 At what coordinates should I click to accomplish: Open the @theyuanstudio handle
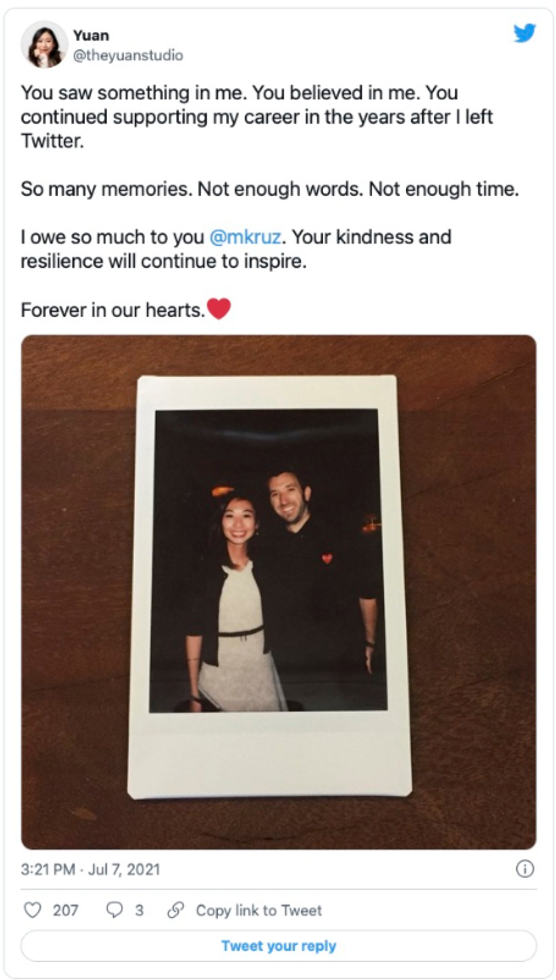[x=128, y=56]
